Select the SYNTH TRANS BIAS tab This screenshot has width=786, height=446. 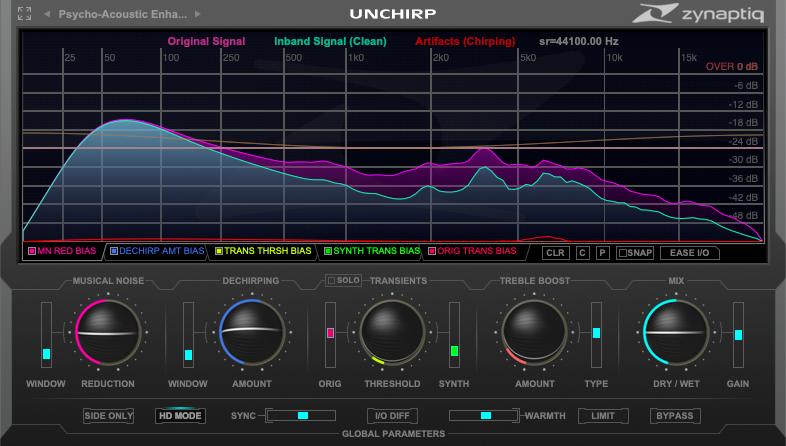[372, 251]
